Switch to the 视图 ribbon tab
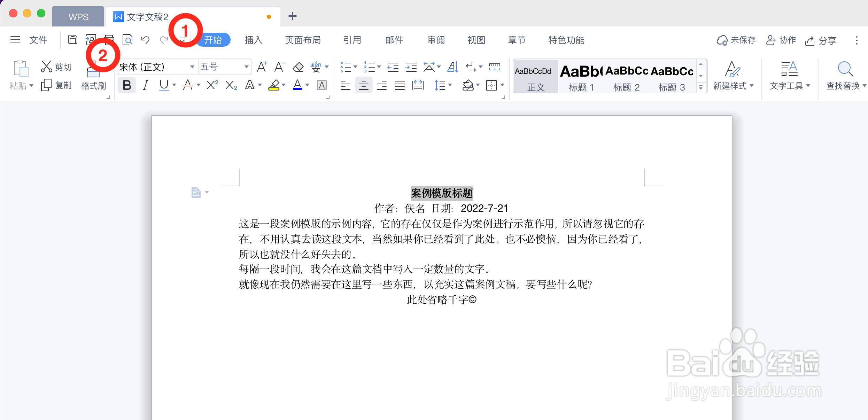Screen dimensions: 868x420 coord(476,40)
